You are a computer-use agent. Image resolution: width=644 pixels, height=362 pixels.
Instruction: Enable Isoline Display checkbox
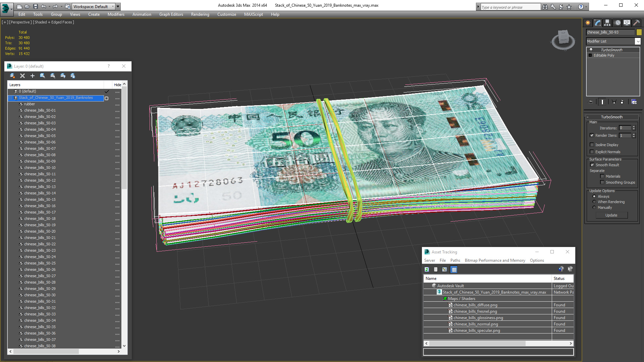click(592, 145)
